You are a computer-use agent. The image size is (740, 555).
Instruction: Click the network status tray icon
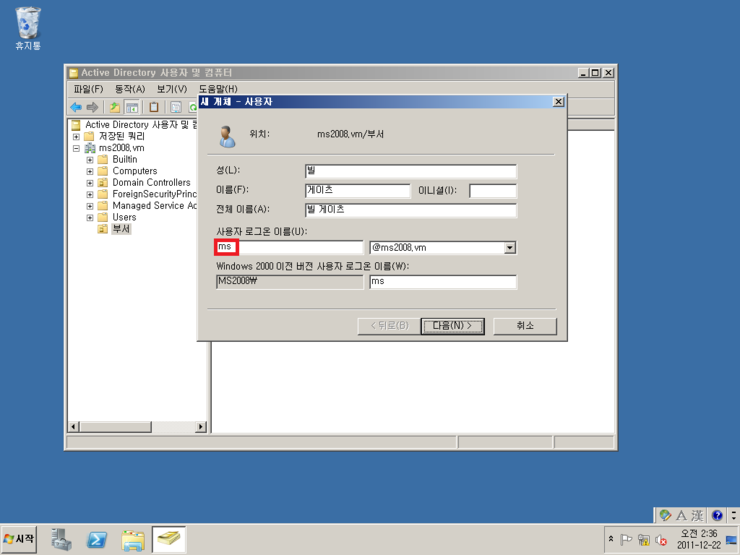click(x=643, y=539)
